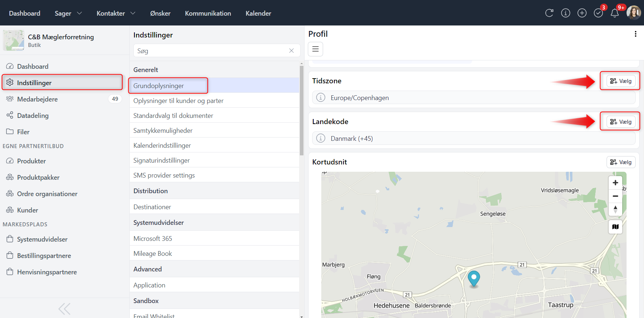This screenshot has height=318, width=644.
Task: Open the hamburger menu under Profil
Action: point(315,49)
